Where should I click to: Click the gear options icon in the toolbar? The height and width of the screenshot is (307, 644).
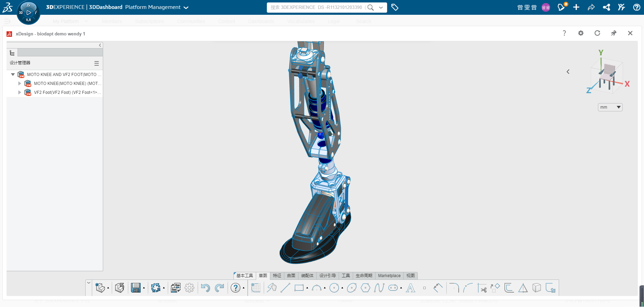coord(189,288)
